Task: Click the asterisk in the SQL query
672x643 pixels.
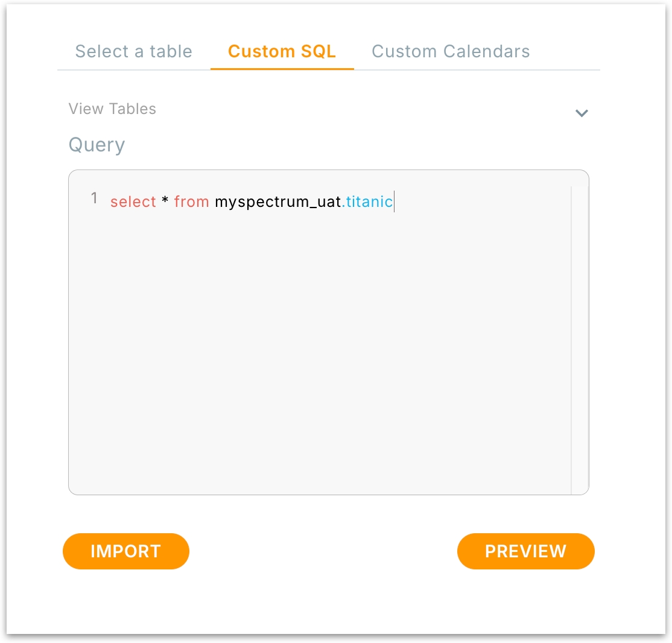Action: [x=165, y=201]
